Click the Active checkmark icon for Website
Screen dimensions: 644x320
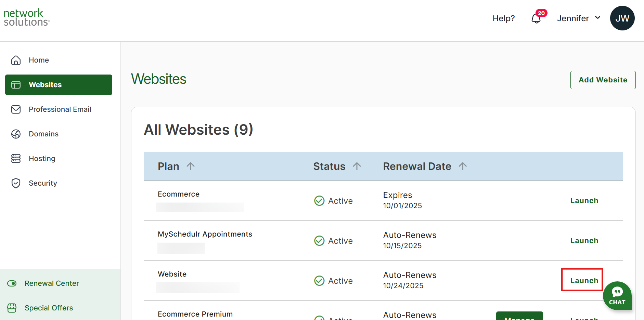pos(319,281)
